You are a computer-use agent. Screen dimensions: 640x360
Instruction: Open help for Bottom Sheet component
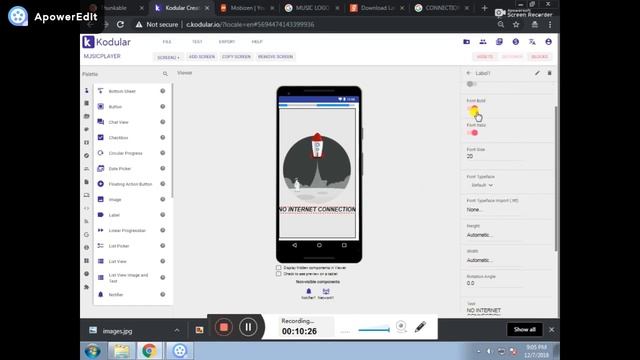(162, 91)
